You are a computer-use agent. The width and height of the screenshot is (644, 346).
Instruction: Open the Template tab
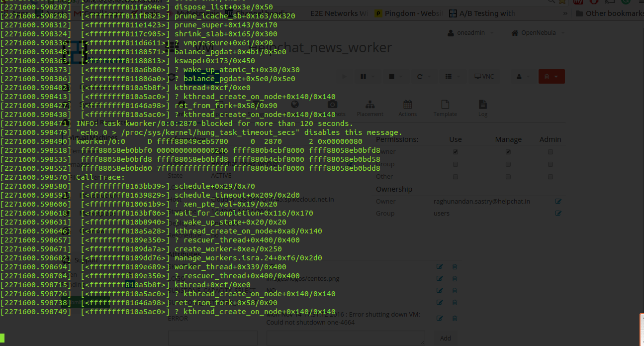(445, 108)
